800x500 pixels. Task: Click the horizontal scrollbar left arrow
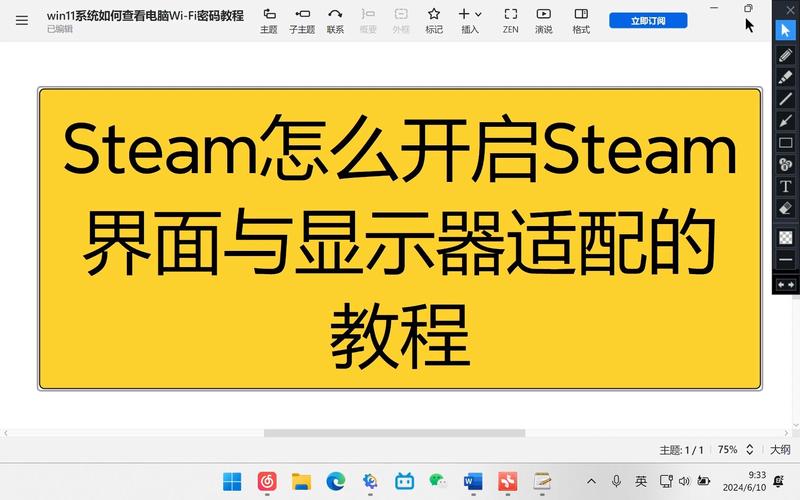(x=6, y=433)
